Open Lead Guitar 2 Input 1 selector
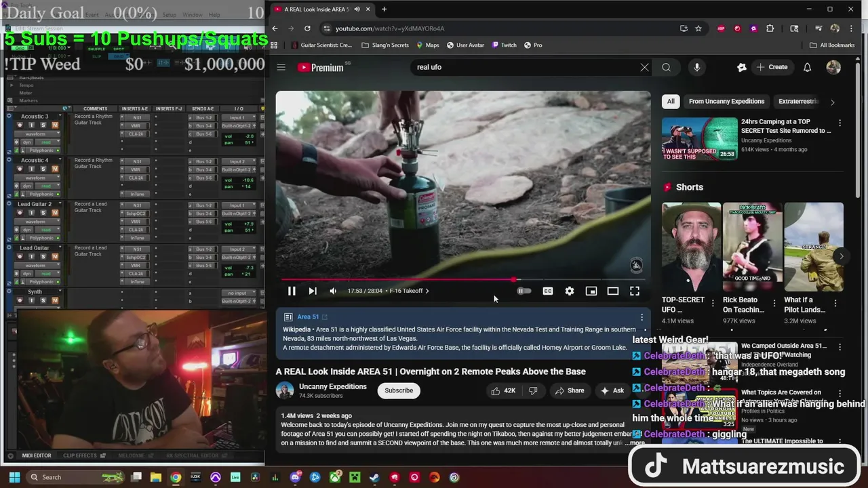Viewport: 868px width, 488px height. coord(237,205)
